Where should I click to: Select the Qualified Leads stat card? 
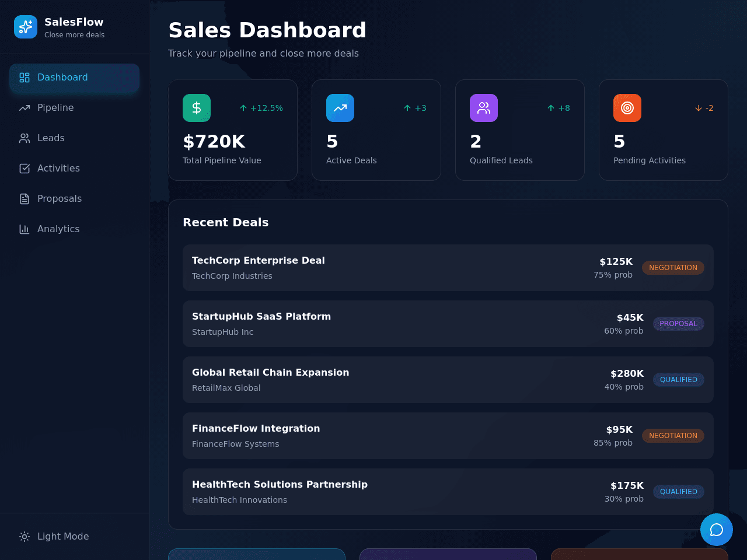tap(520, 130)
